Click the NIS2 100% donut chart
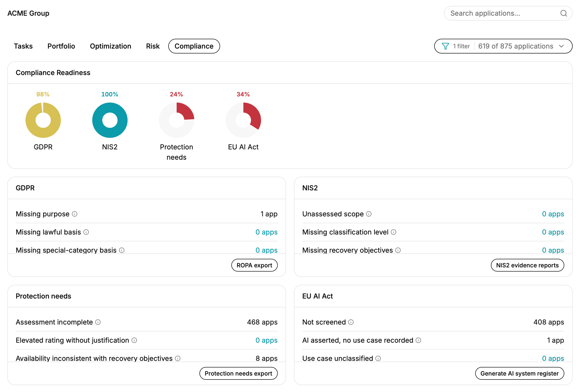The height and width of the screenshot is (392, 579). pos(110,120)
